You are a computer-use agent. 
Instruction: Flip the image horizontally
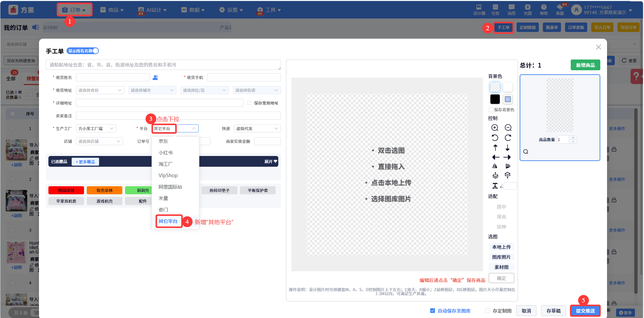pyautogui.click(x=495, y=166)
